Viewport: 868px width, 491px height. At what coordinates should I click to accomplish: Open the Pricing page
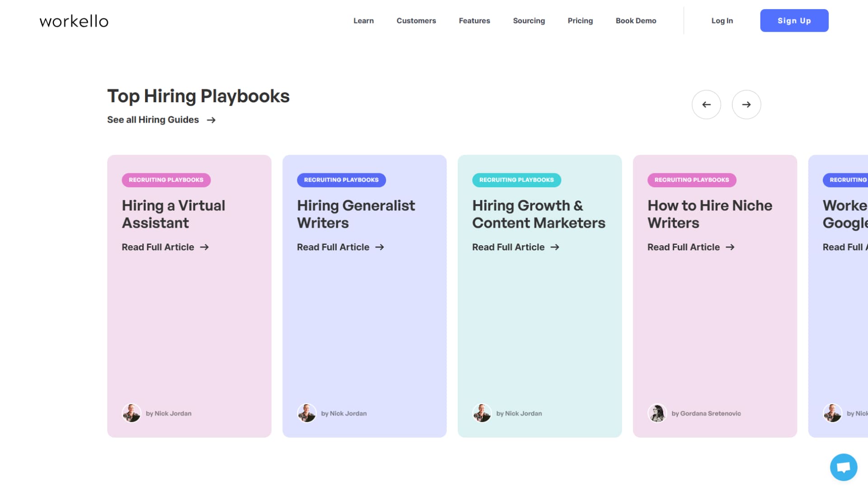(580, 21)
